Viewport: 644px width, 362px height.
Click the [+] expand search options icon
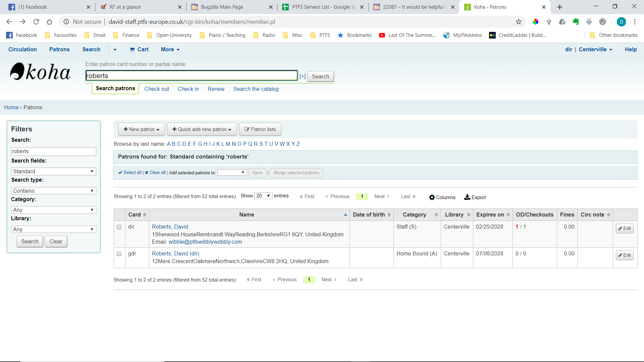pyautogui.click(x=303, y=76)
